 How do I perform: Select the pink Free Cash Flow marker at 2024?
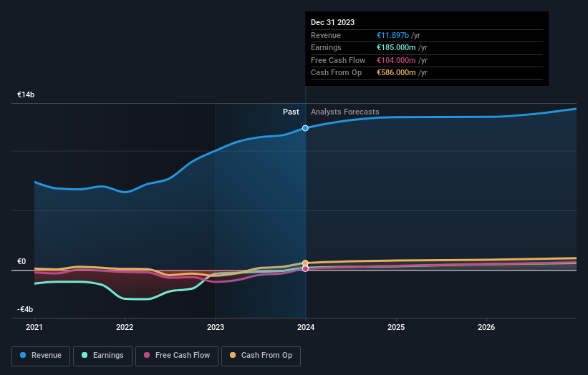305,268
